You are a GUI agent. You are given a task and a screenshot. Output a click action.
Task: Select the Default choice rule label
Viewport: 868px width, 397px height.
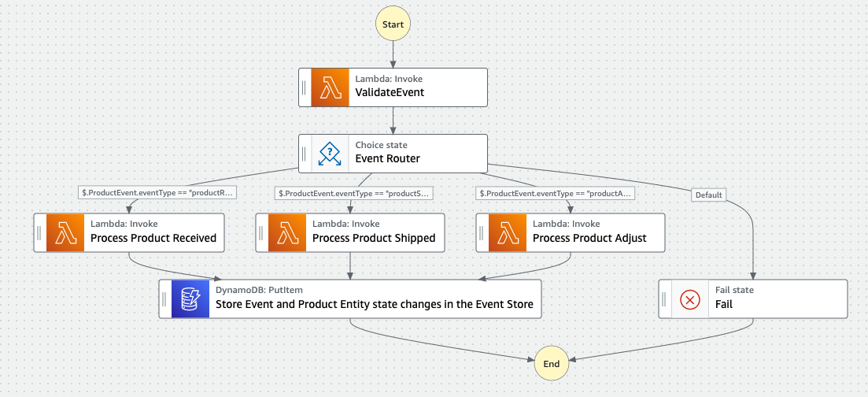tap(708, 195)
